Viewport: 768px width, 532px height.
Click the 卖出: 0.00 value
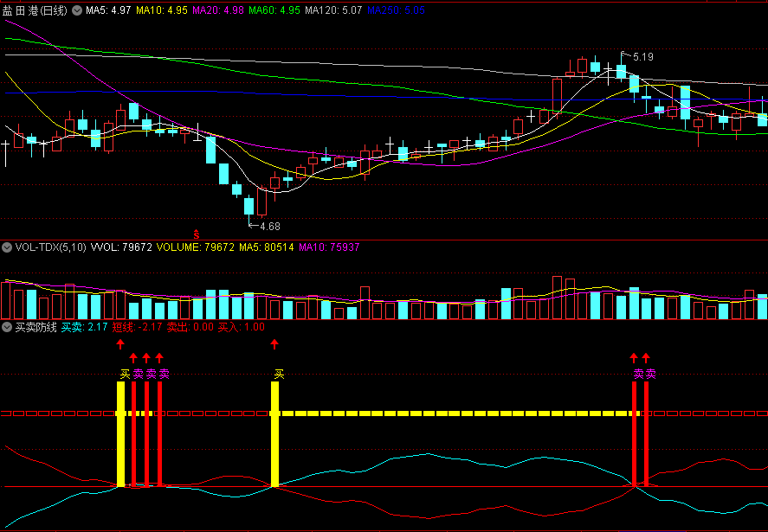pyautogui.click(x=190, y=327)
